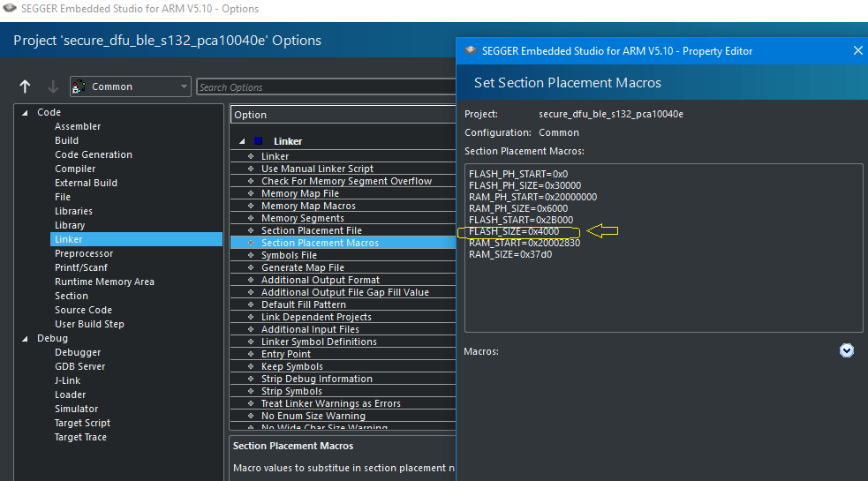Click the up arrow navigation icon
The height and width of the screenshot is (481, 868).
[x=25, y=86]
